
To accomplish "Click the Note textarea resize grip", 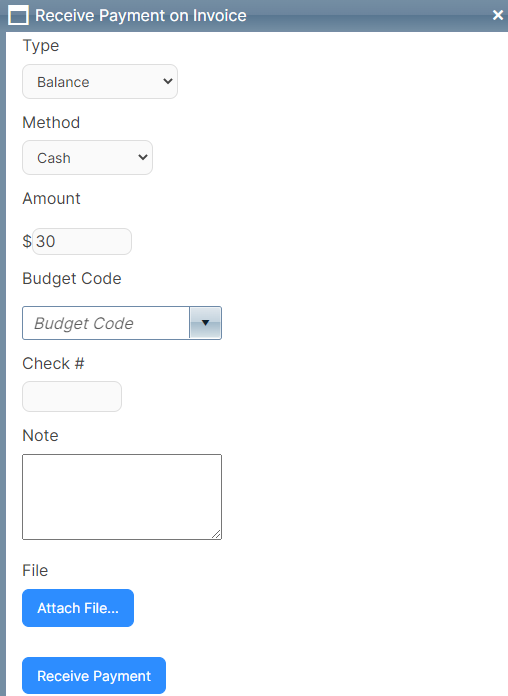I will click(216, 534).
